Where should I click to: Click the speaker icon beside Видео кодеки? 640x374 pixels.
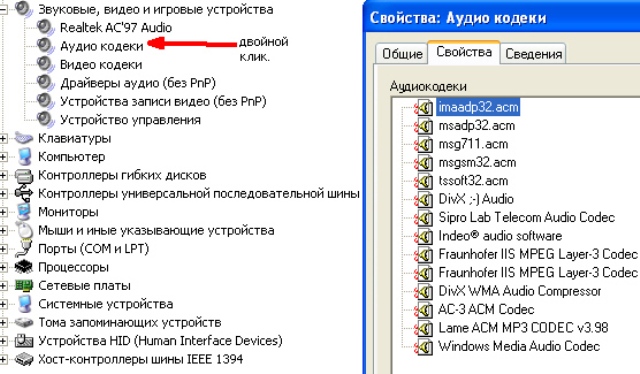(x=45, y=65)
